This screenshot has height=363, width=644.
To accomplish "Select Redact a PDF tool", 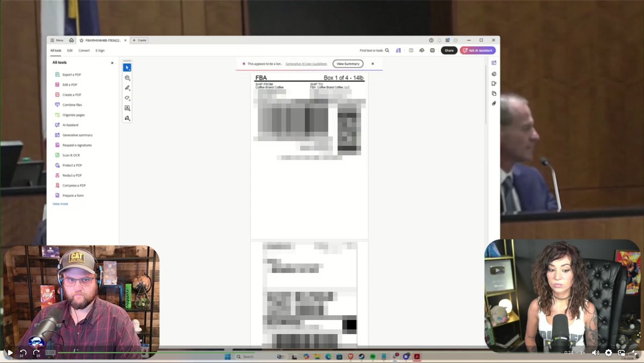I will [68, 176].
